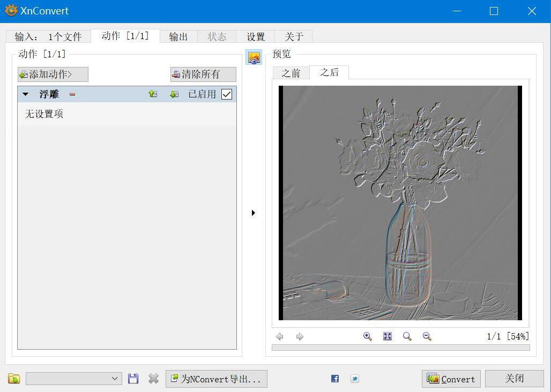Image resolution: width=551 pixels, height=392 pixels.
Task: Click the actual size magnifier icon
Action: click(407, 336)
